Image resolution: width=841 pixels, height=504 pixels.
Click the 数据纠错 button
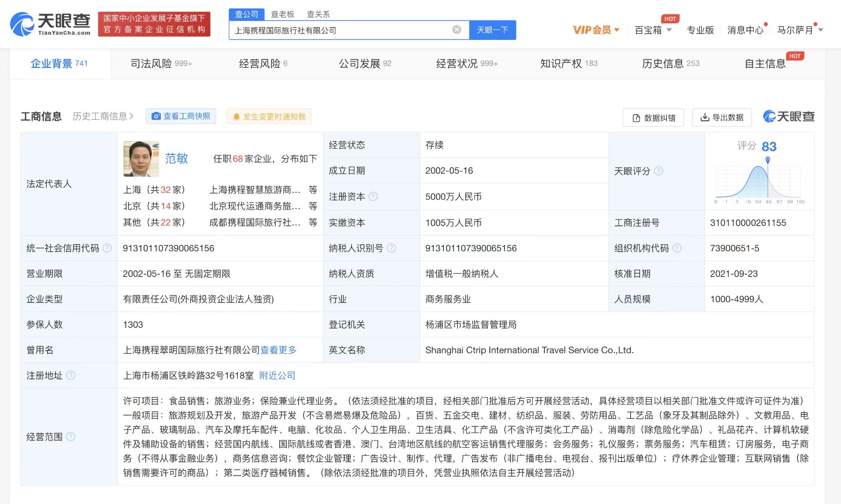653,118
